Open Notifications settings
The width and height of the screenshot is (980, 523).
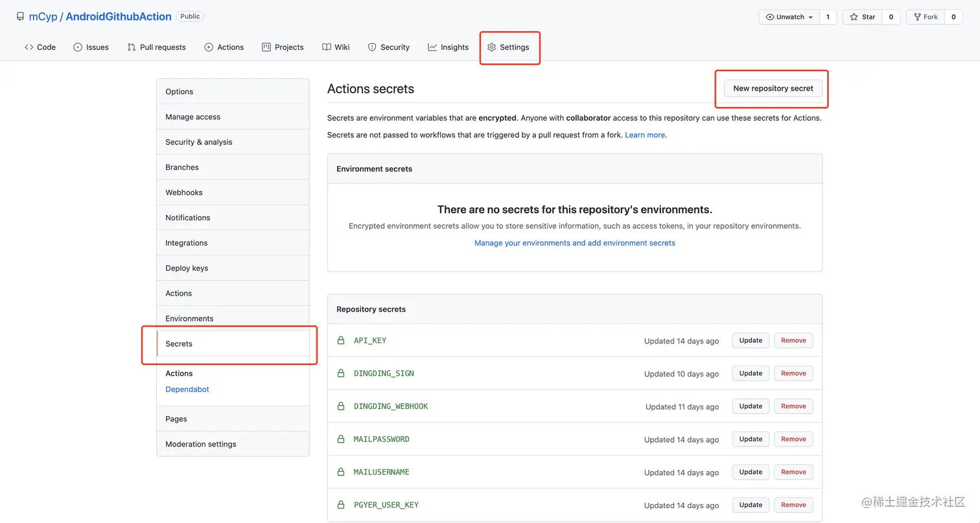[233, 218]
